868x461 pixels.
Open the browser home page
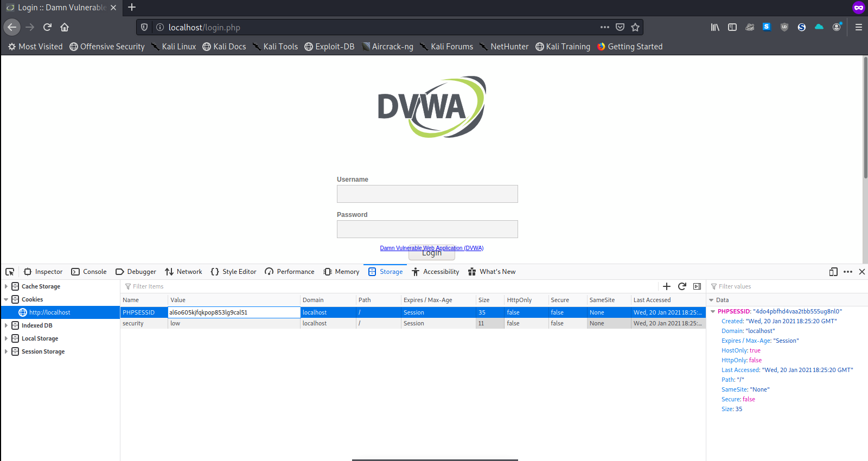click(x=65, y=27)
